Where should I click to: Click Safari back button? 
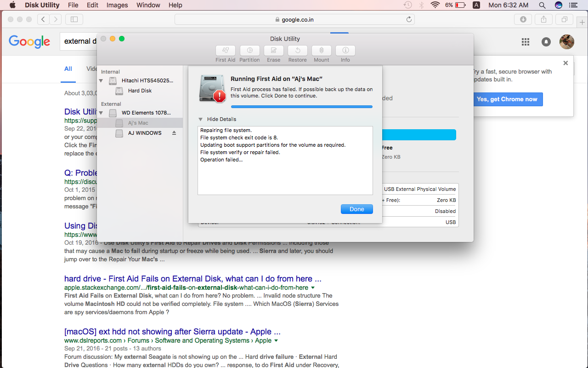point(43,19)
